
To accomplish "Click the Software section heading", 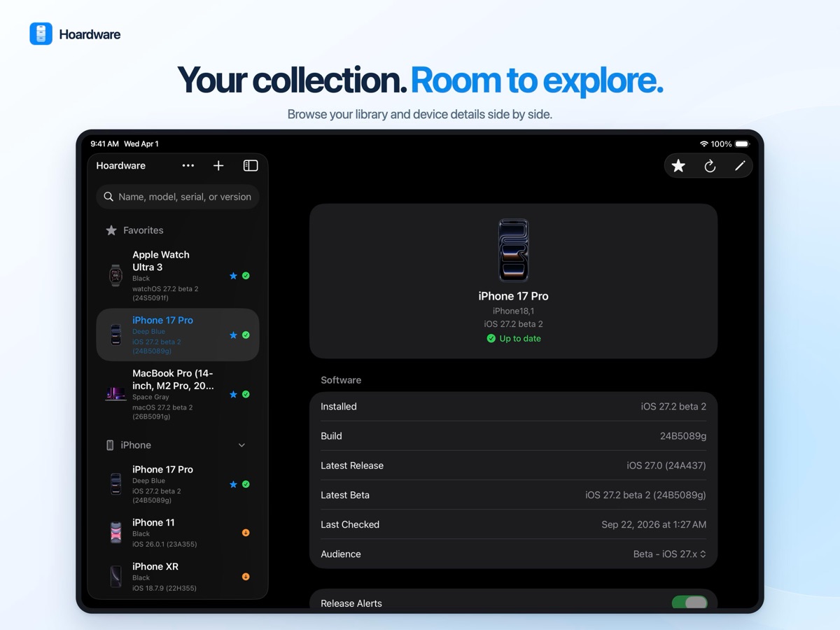I will [x=341, y=380].
